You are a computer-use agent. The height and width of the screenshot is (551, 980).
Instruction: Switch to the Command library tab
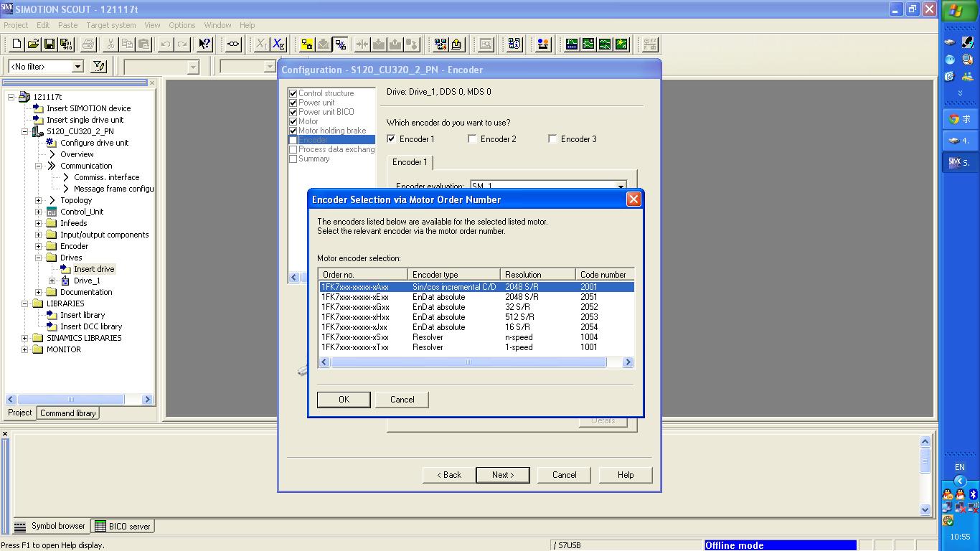tap(68, 413)
